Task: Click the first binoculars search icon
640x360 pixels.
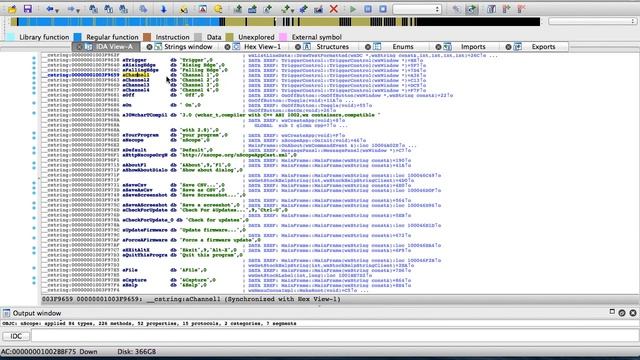Action: 93,9
